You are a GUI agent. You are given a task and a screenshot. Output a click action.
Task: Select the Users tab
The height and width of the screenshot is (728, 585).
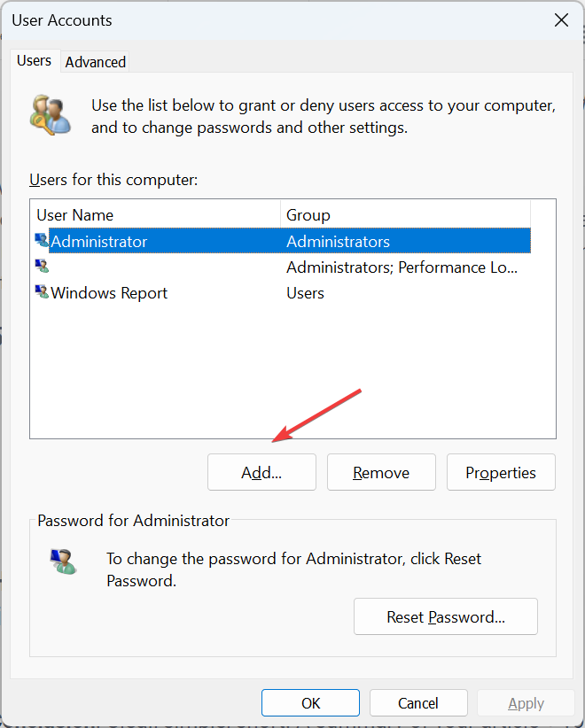(x=35, y=61)
